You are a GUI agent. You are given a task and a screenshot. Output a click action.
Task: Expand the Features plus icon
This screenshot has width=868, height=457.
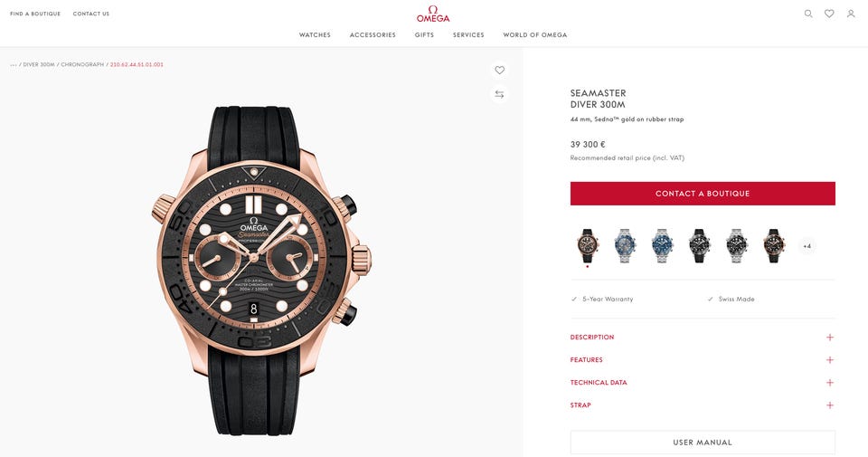coord(830,360)
